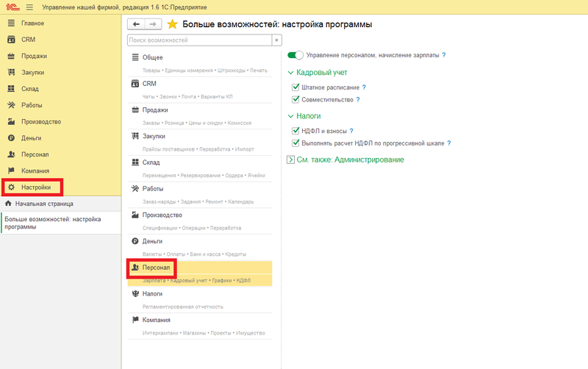Screen dimensions: 588x369
Task: Click the Общее list icon in settings
Action: pyautogui.click(x=135, y=57)
